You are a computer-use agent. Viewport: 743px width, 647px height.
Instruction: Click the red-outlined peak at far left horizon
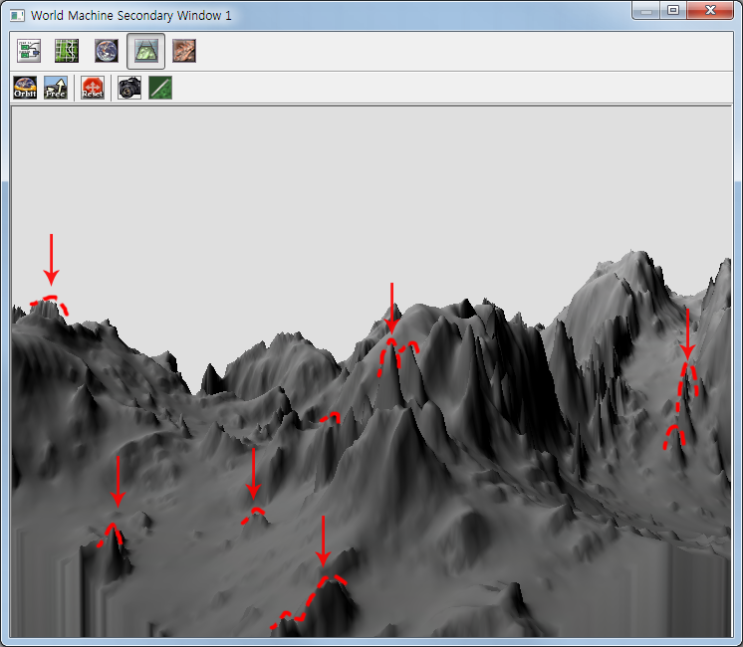[x=49, y=306]
